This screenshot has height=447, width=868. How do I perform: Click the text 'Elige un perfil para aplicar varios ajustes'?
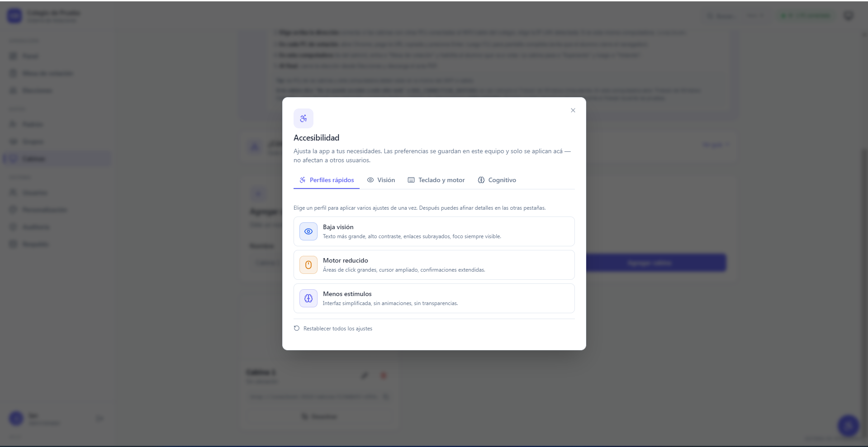coord(346,208)
